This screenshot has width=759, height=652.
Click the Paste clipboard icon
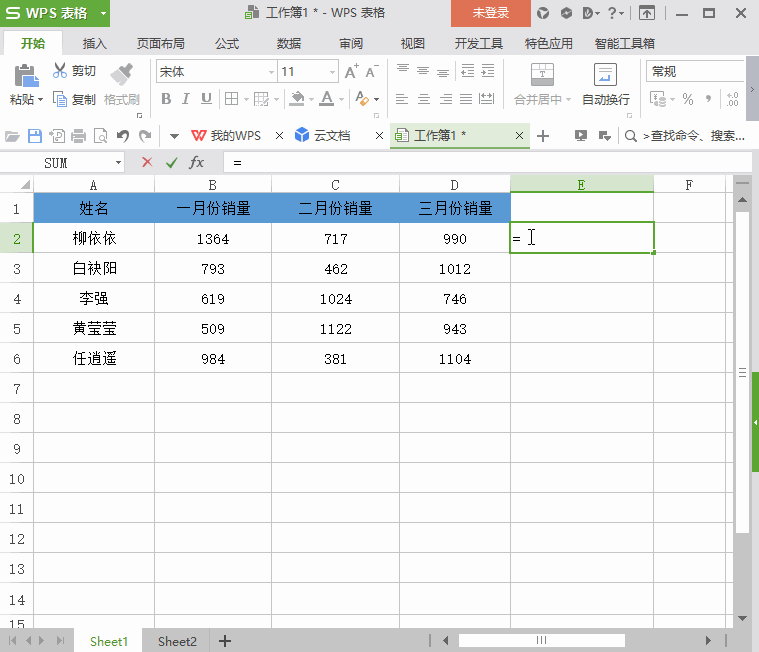(x=26, y=76)
